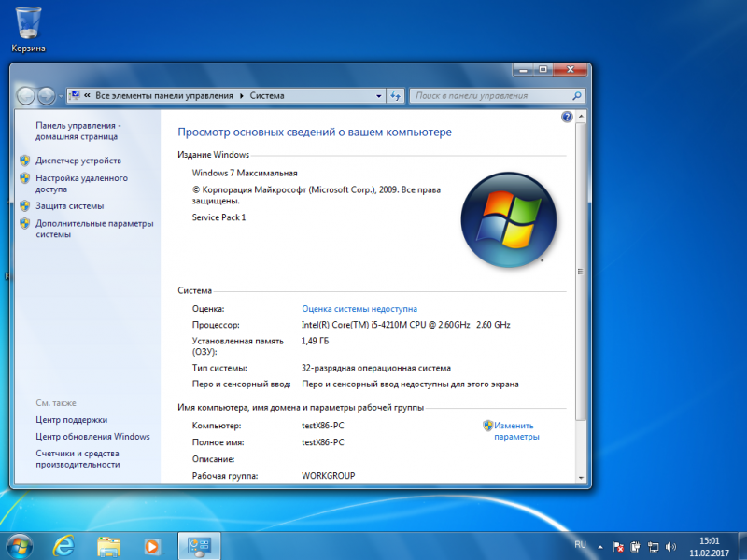Viewport: 747px width, 560px height.
Task: Open recent pages dropdown next to Forward arrow
Action: [x=61, y=96]
